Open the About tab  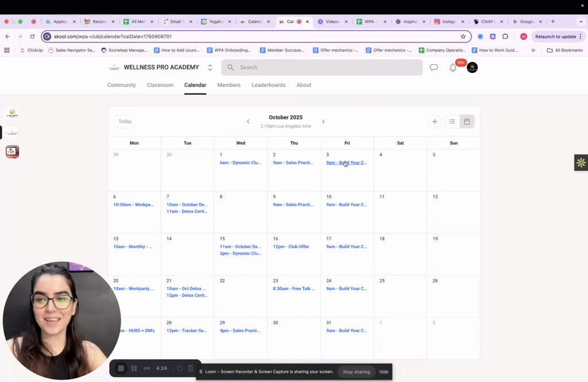click(304, 85)
